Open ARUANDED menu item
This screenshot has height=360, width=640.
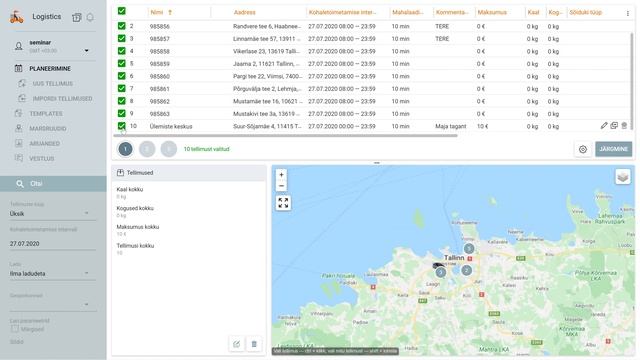(44, 144)
